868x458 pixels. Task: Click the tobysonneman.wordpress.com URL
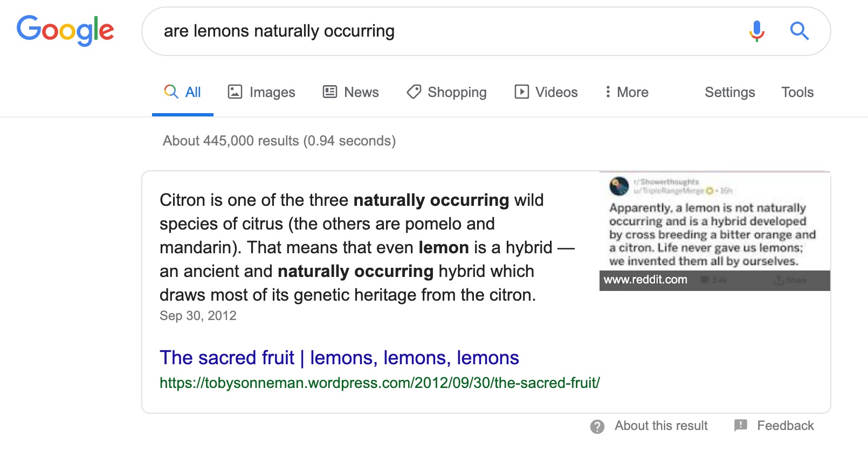(380, 383)
